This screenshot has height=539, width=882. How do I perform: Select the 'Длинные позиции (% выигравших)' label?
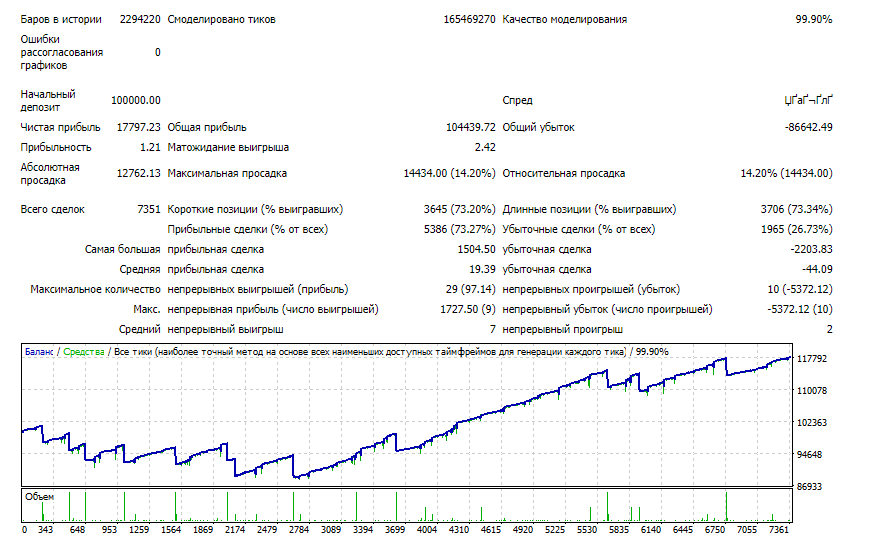(590, 209)
